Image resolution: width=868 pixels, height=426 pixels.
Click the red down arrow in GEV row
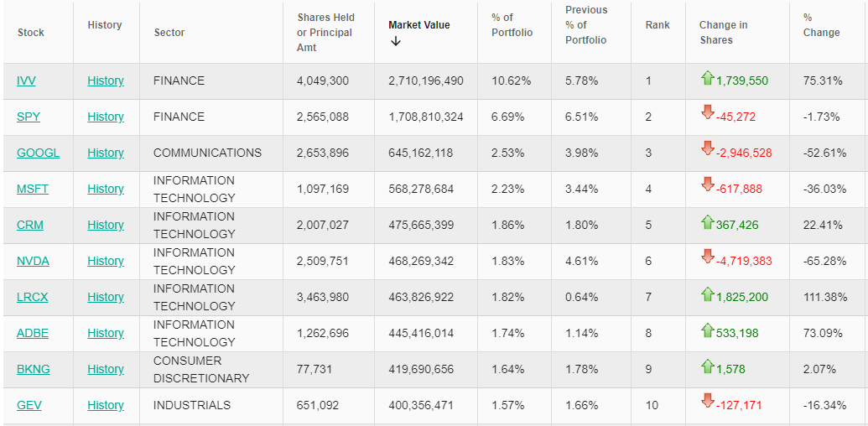pos(707,402)
